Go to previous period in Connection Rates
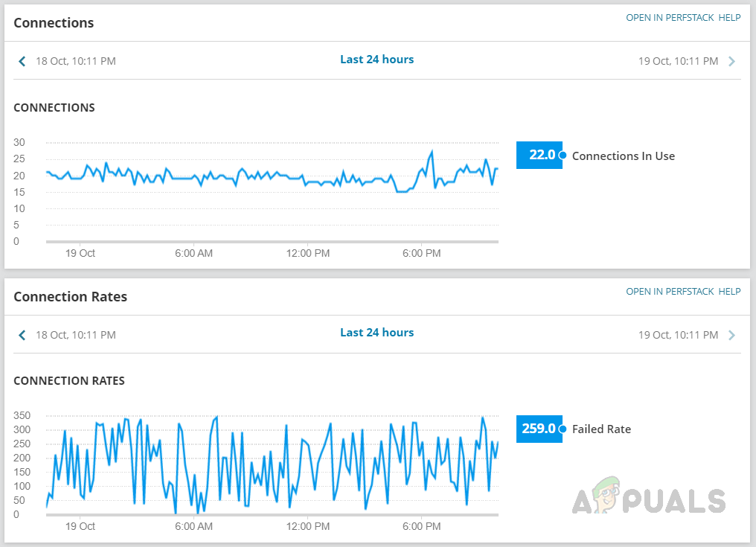 click(22, 335)
